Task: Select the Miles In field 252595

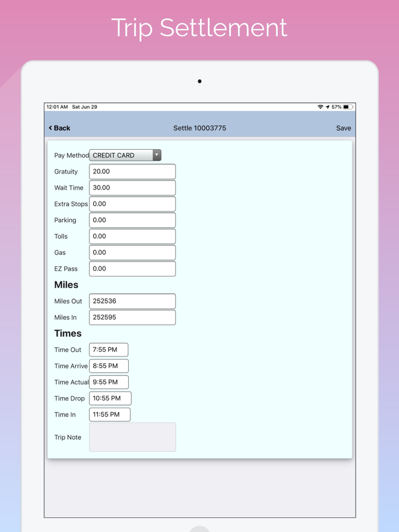Action: (132, 317)
